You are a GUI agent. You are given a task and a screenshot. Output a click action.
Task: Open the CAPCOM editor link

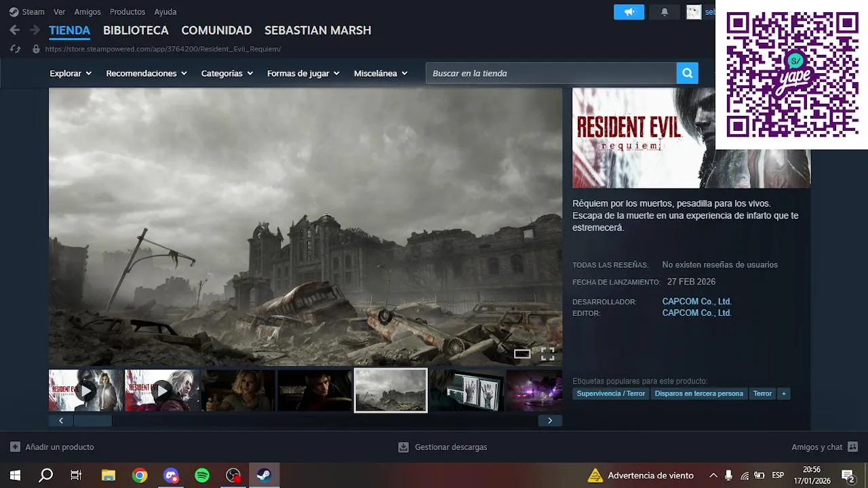tap(696, 313)
